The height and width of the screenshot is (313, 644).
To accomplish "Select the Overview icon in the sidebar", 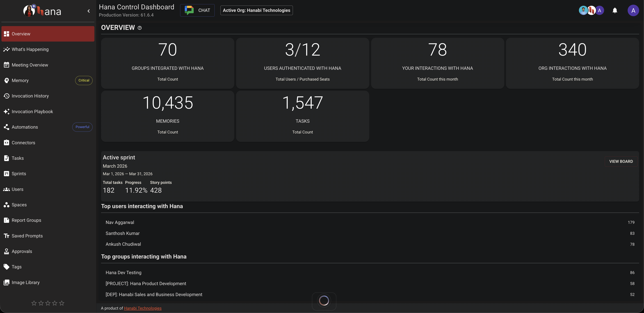I will click(x=6, y=33).
